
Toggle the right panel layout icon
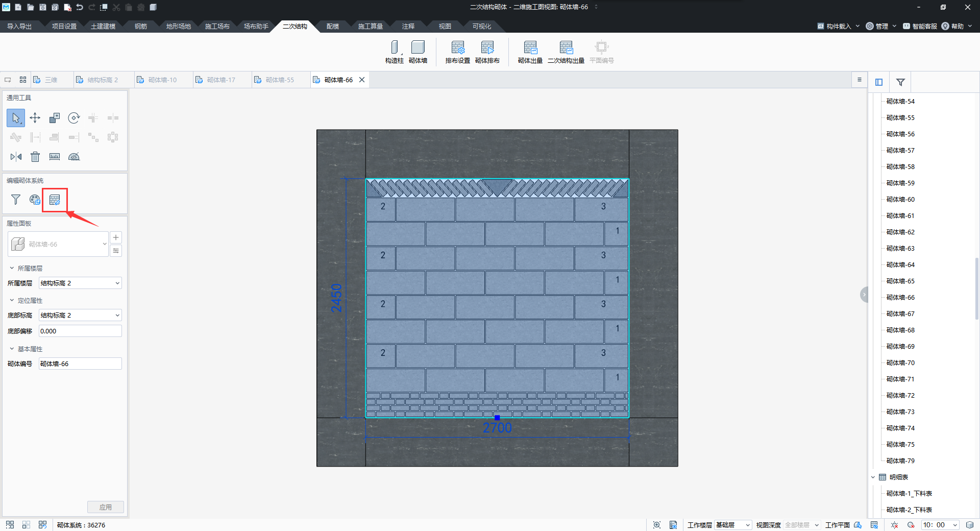[x=879, y=82]
